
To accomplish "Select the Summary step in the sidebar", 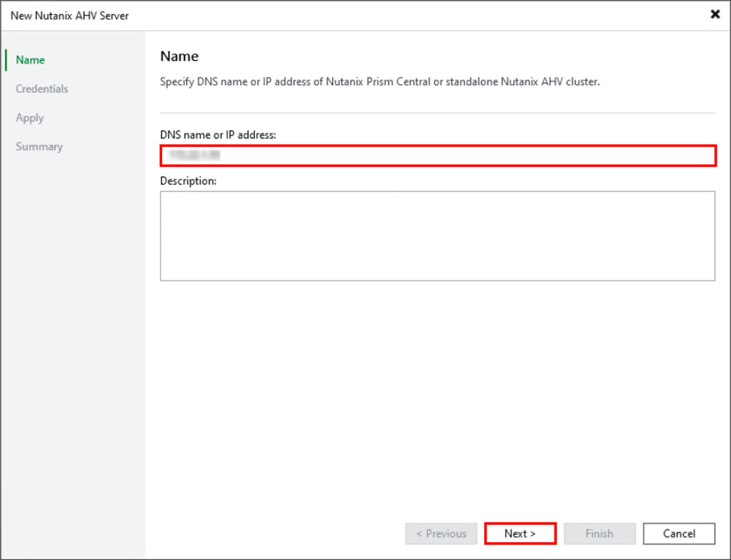I will tap(39, 146).
